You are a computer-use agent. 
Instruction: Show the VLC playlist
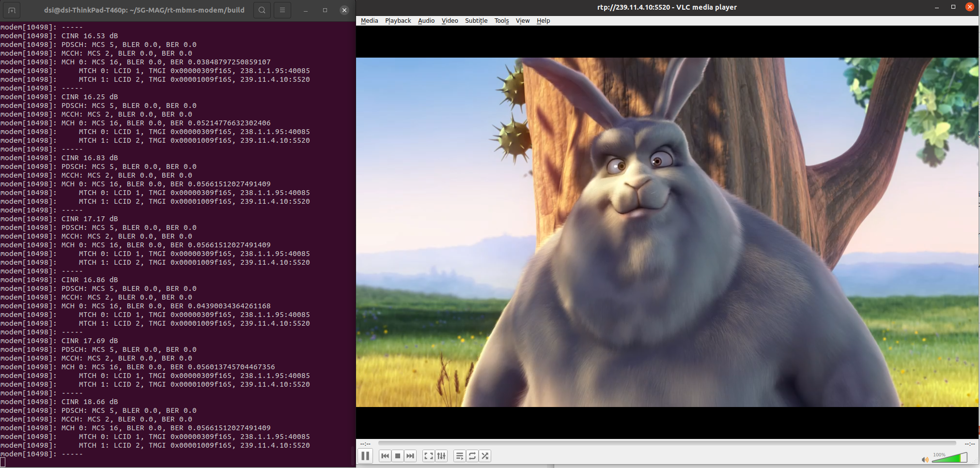point(460,456)
